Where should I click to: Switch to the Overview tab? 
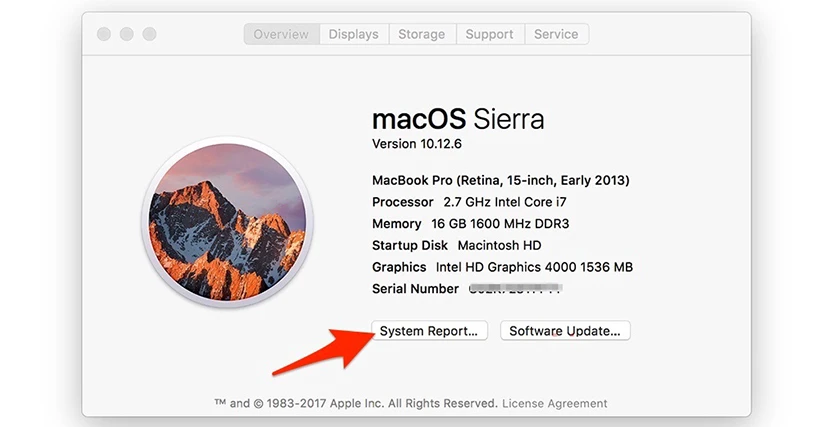click(x=282, y=34)
